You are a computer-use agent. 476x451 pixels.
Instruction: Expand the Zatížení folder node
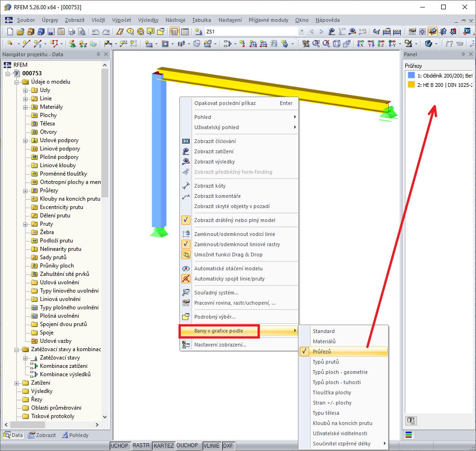[16, 383]
